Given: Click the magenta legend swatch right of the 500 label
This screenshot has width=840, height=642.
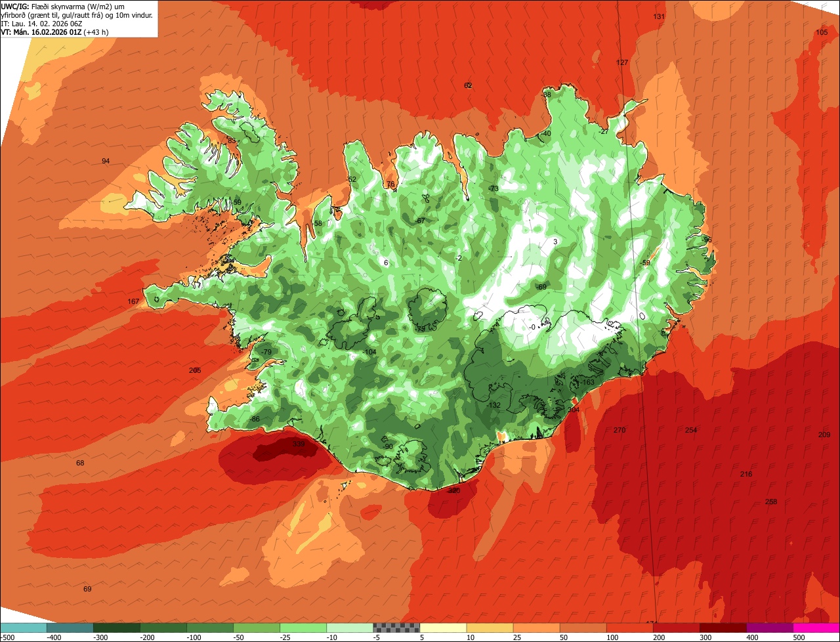Looking at the screenshot, I should [816, 628].
